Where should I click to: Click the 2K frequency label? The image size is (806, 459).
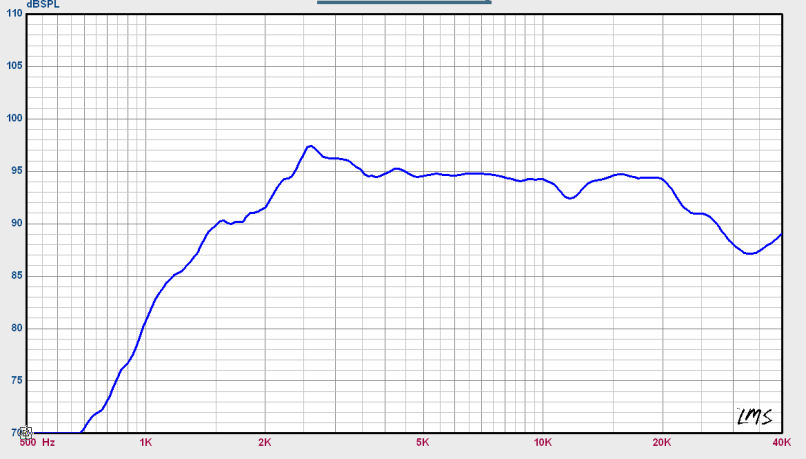click(265, 443)
